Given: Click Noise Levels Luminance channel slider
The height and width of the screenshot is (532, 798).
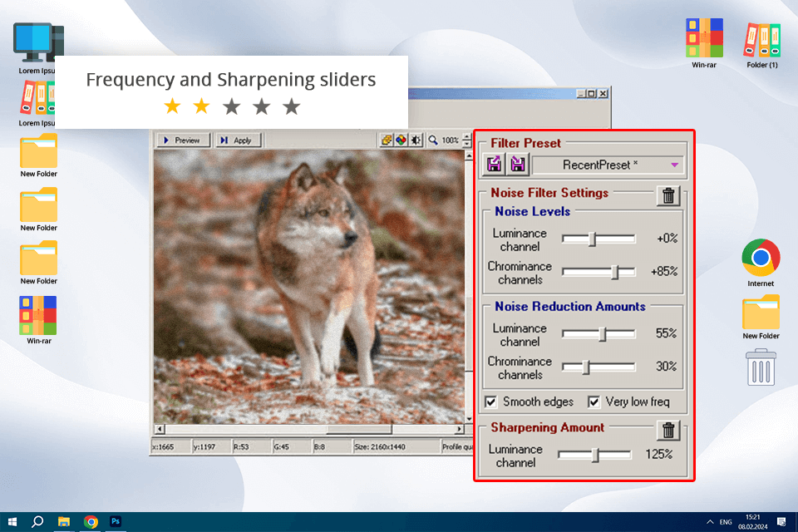Looking at the screenshot, I should [x=598, y=239].
